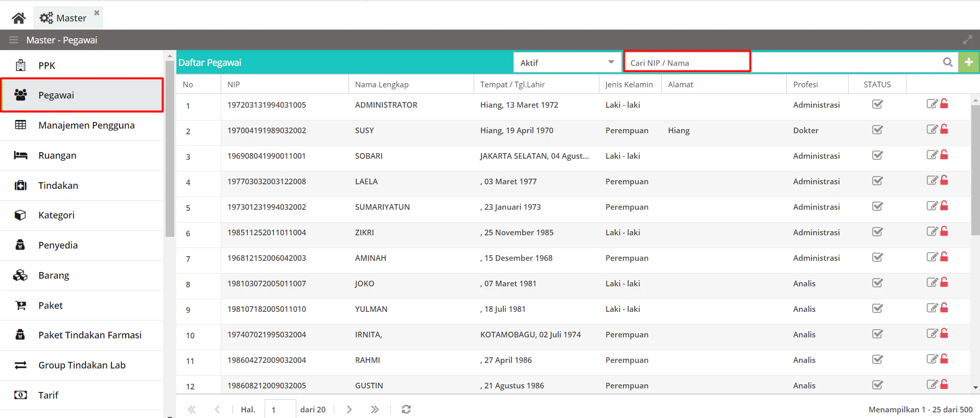Click the Group Tindakan Lab arrows icon
Viewport: 980px width, 418px height.
click(20, 365)
